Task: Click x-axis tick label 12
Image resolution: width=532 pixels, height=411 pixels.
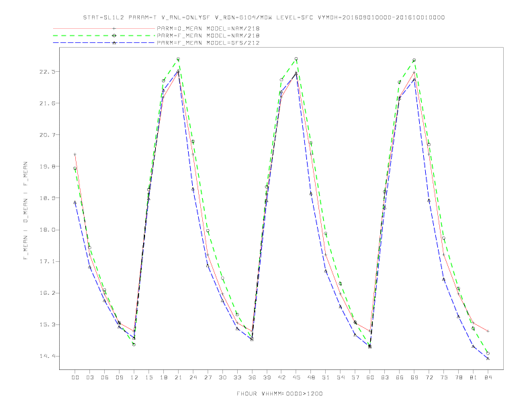Action: pyautogui.click(x=134, y=377)
